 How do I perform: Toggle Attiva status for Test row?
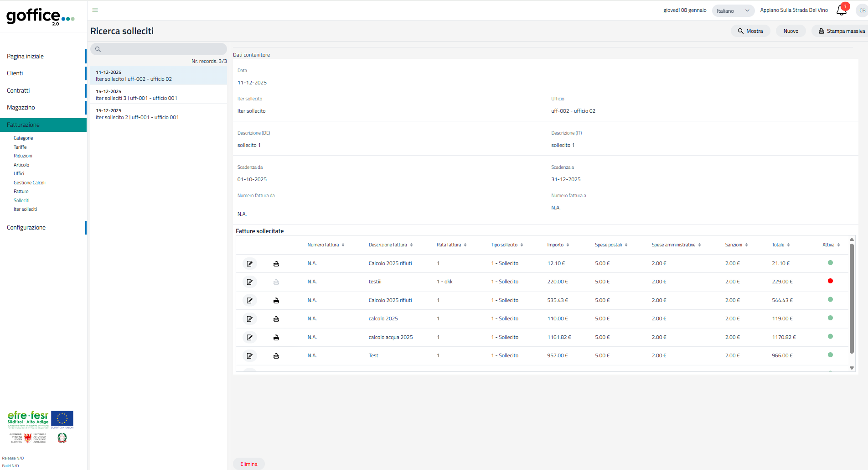coord(830,355)
